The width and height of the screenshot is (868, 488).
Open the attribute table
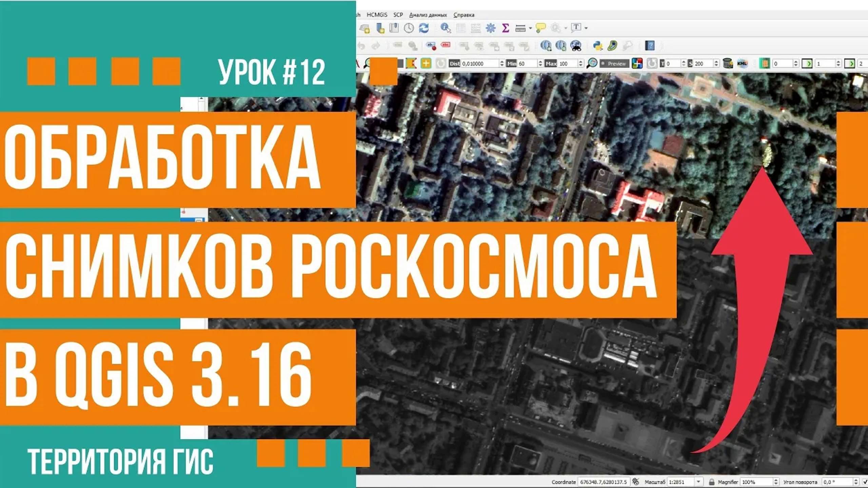click(460, 29)
